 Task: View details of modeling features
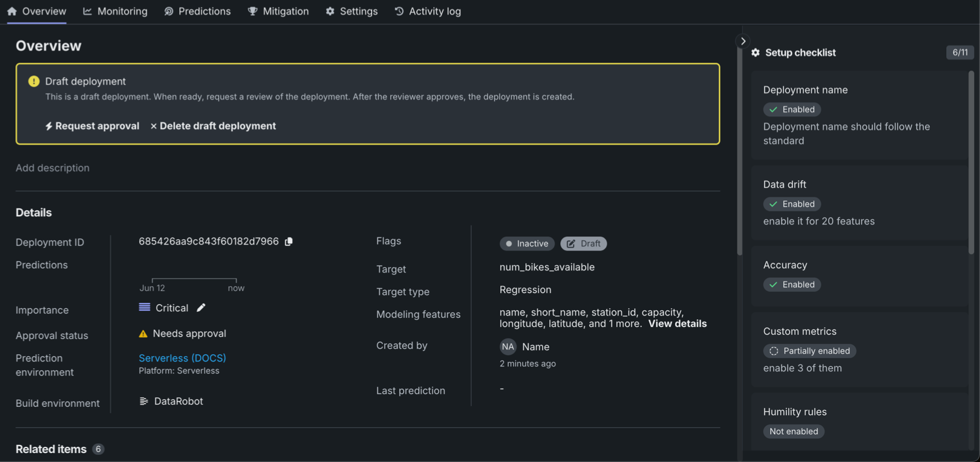(677, 324)
